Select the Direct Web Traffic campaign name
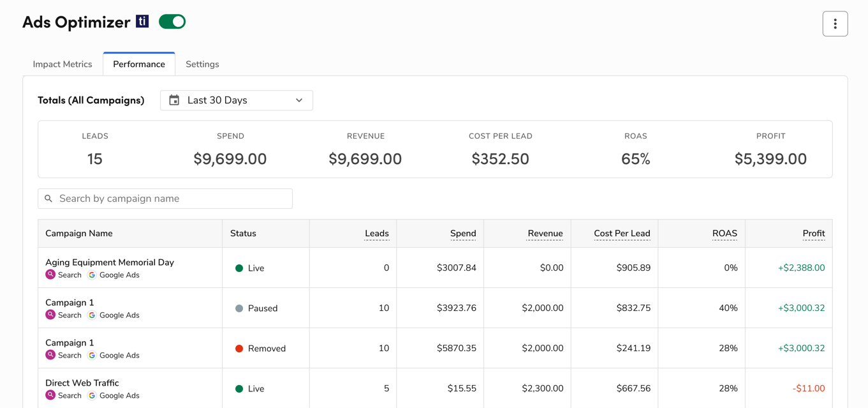The width and height of the screenshot is (868, 408). 82,383
